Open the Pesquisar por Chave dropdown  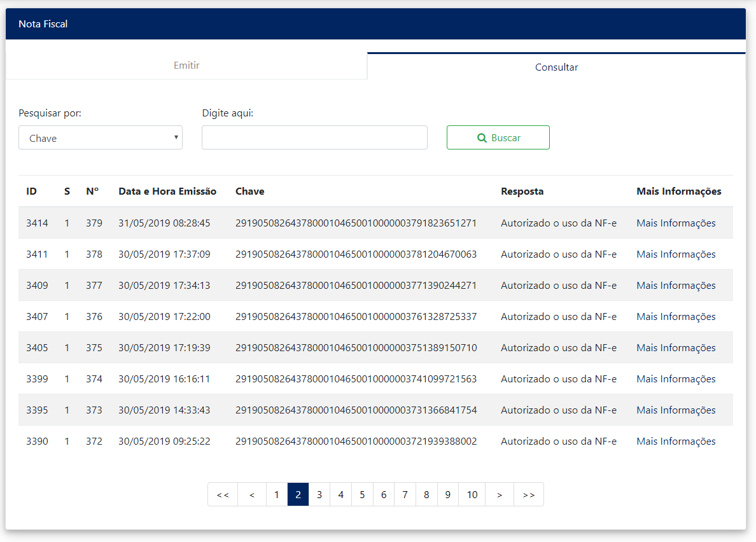pyautogui.click(x=101, y=138)
